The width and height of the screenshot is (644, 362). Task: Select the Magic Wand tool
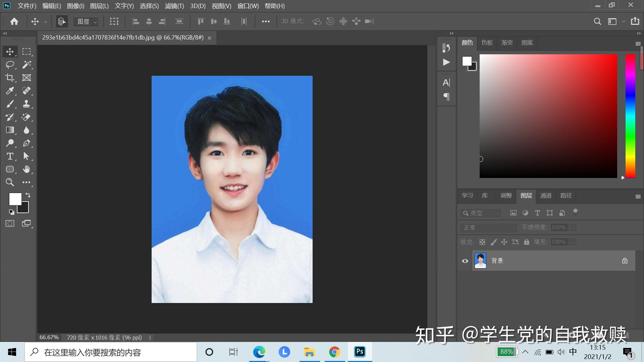click(x=26, y=65)
